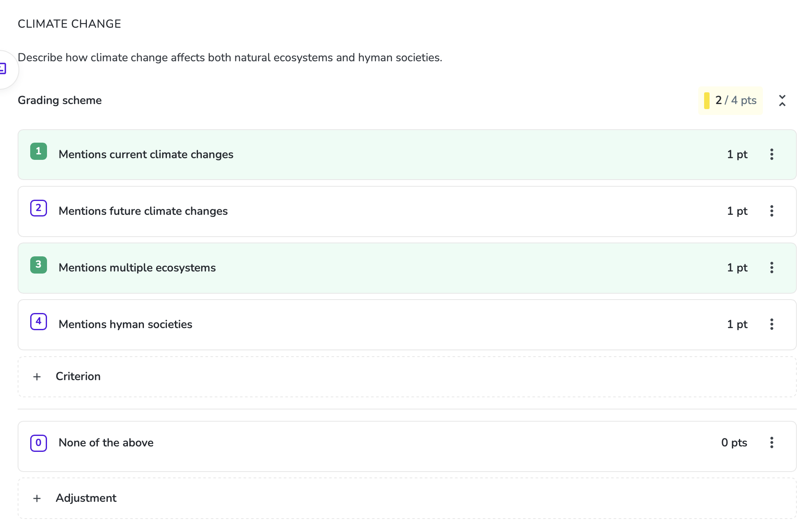Image resolution: width=809 pixels, height=532 pixels.
Task: Click the 0 pts value
Action: (734, 443)
